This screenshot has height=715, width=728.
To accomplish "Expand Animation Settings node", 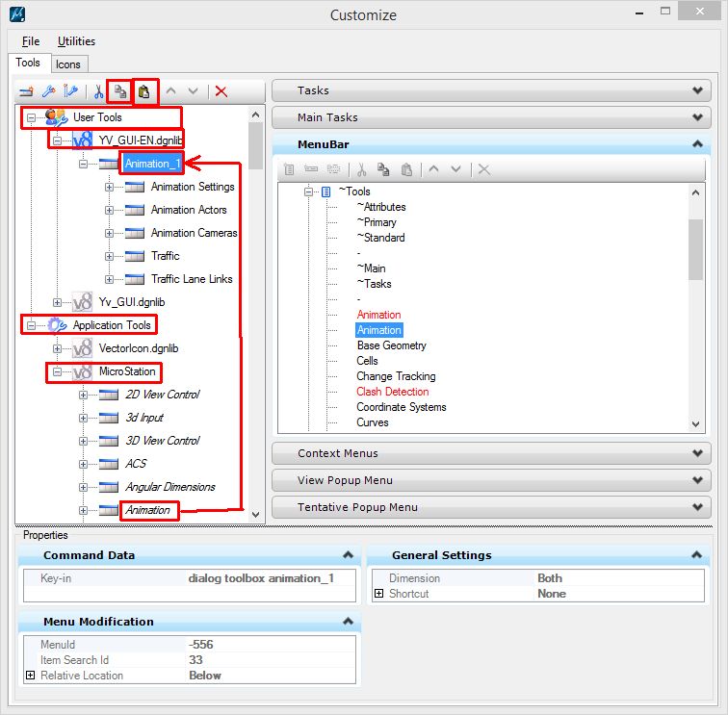I will pos(109,187).
